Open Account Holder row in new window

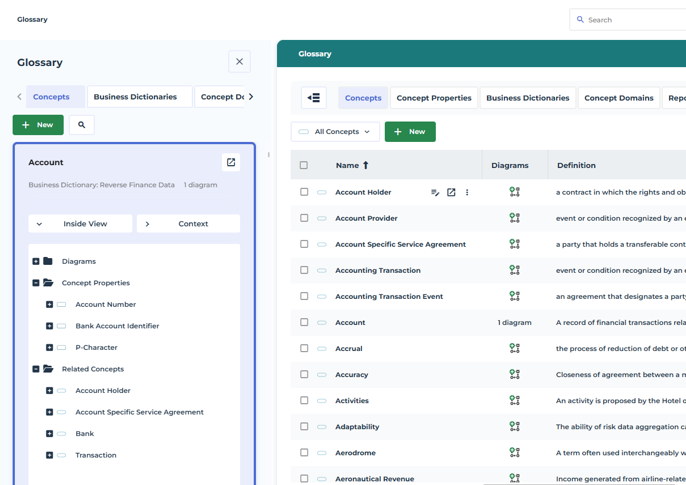[x=451, y=193]
